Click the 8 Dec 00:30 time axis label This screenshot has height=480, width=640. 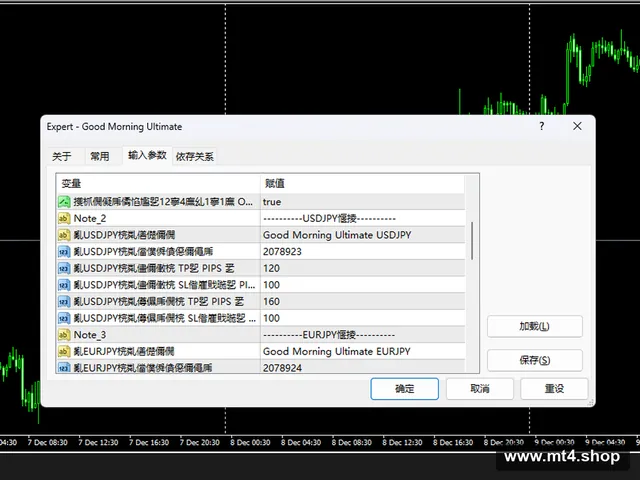click(250, 442)
